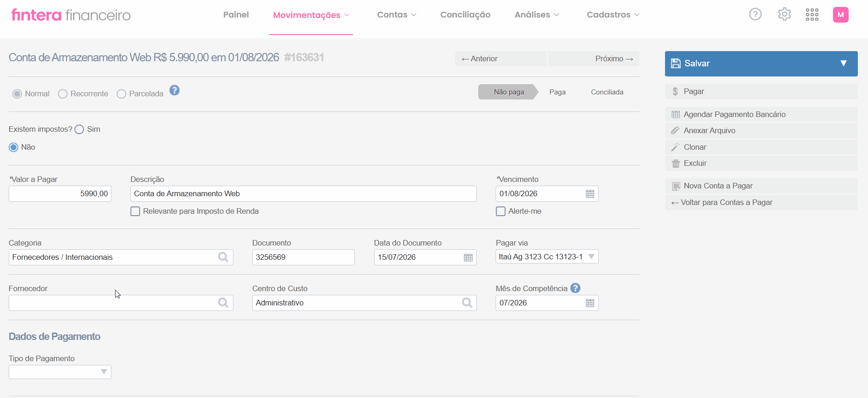The width and height of the screenshot is (868, 398).
Task: Click the Clonar action
Action: pos(761,147)
